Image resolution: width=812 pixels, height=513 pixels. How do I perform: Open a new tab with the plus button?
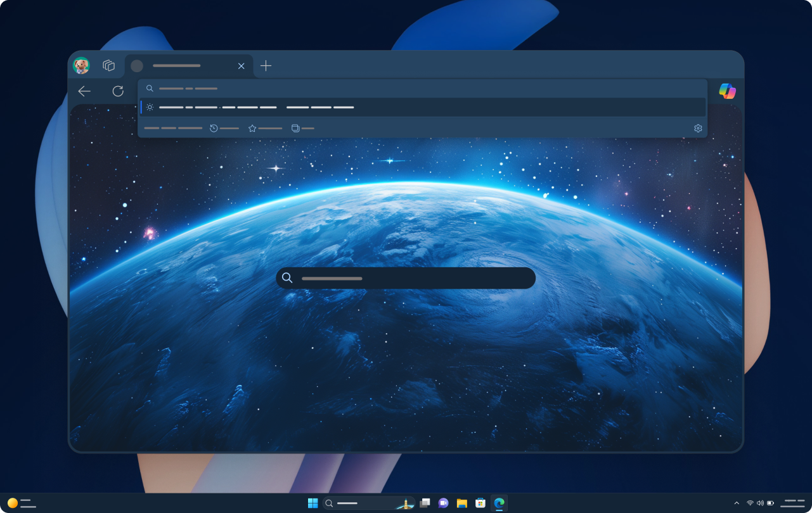pyautogui.click(x=266, y=65)
